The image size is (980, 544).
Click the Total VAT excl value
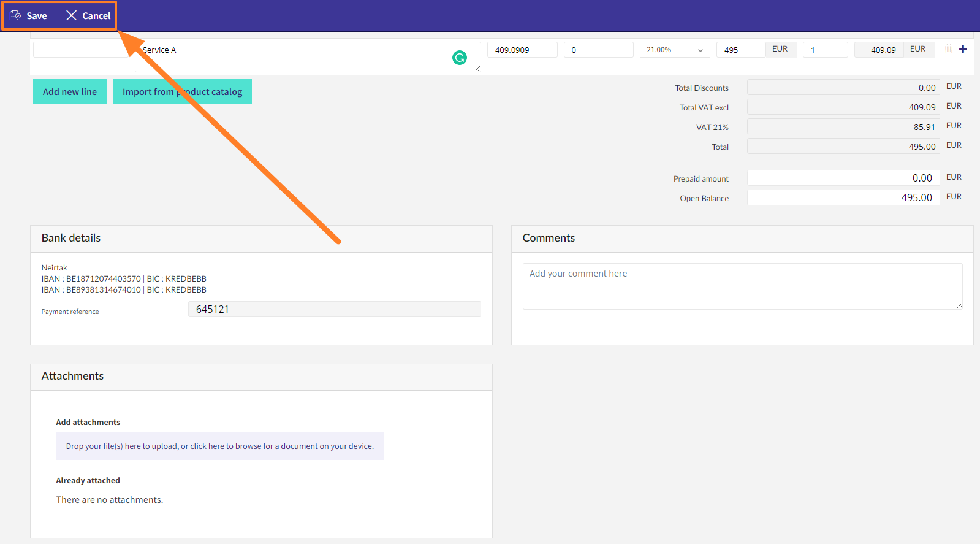pos(843,107)
